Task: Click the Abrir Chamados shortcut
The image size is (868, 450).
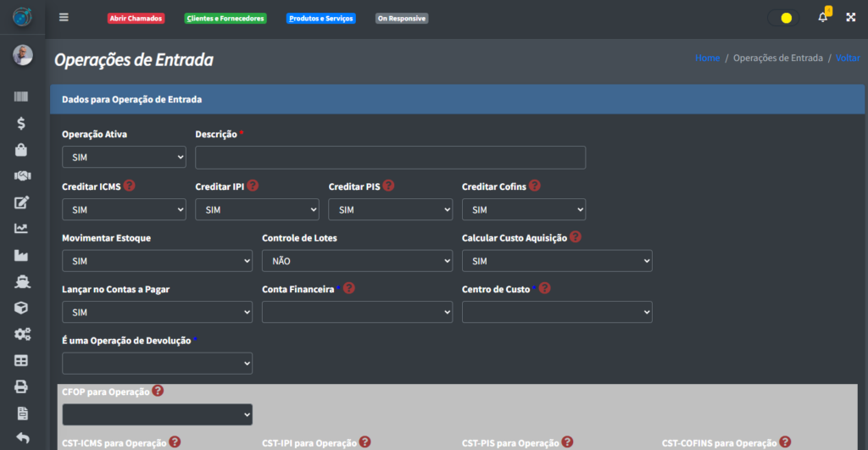Action: click(x=136, y=18)
